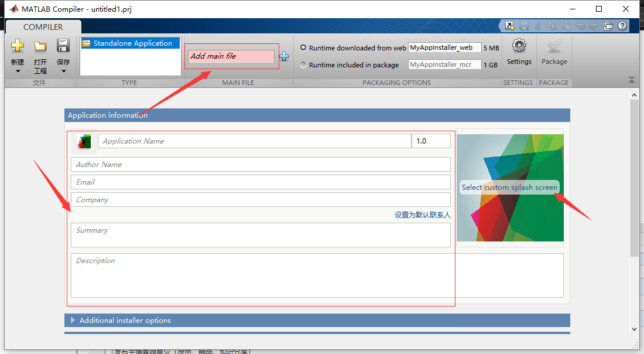Minimize the MATLAB Compiler window

tap(572, 9)
